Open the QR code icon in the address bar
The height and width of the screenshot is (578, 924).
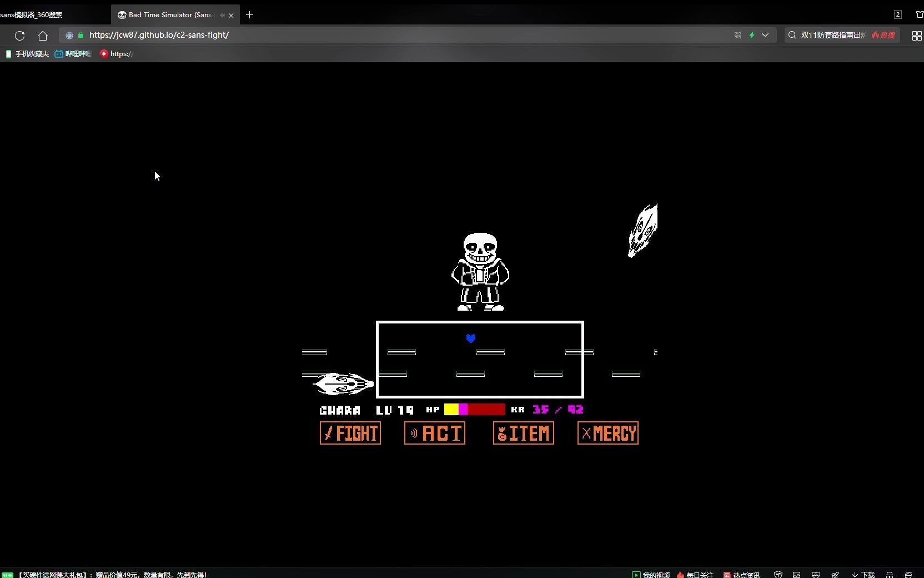(737, 35)
